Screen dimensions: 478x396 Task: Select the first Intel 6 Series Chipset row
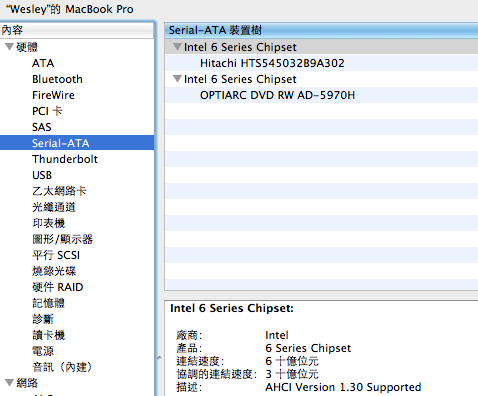click(322, 47)
